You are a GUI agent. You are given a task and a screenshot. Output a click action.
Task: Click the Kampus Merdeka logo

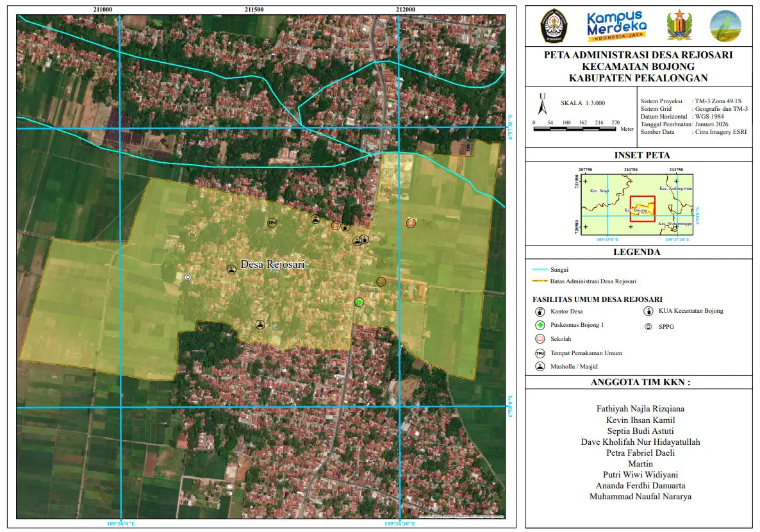coord(616,26)
